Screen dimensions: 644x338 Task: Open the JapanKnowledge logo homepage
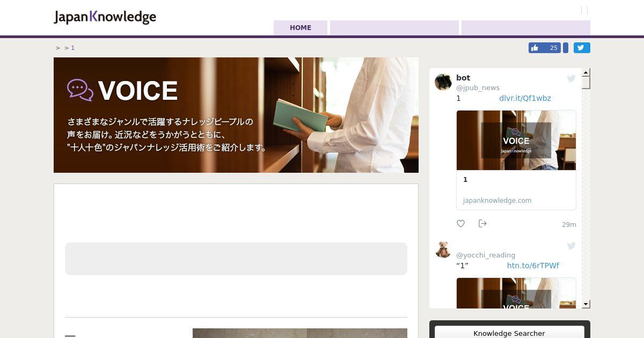point(105,17)
